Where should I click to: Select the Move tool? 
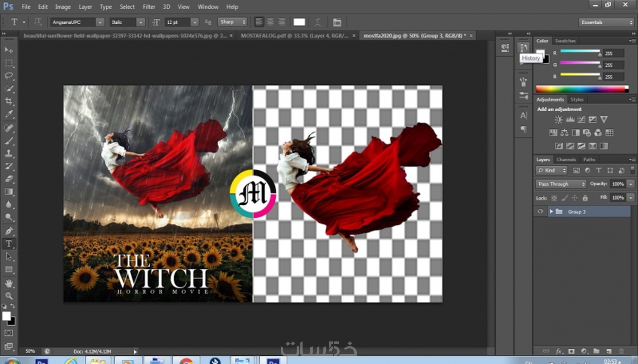(x=9, y=50)
